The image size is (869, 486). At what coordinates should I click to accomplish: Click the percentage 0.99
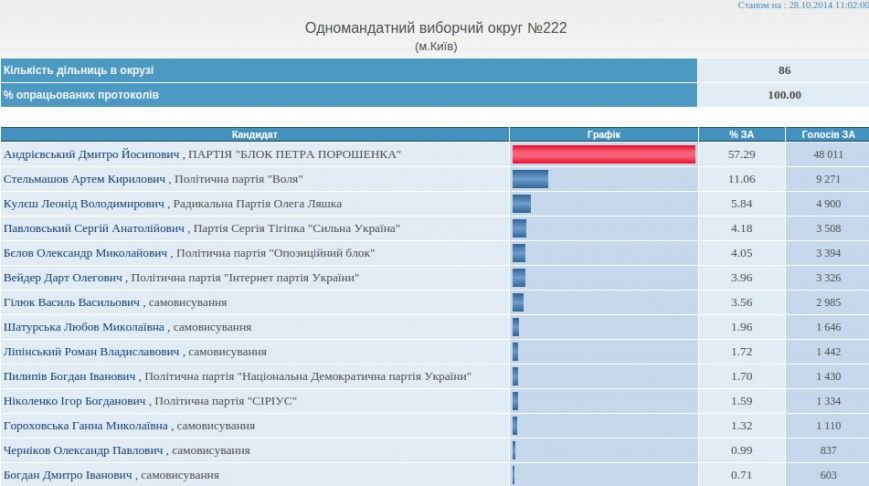[x=742, y=450]
